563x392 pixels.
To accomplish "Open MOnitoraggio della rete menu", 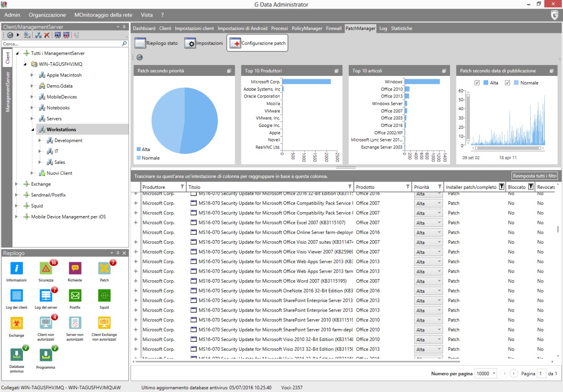I will (x=103, y=15).
